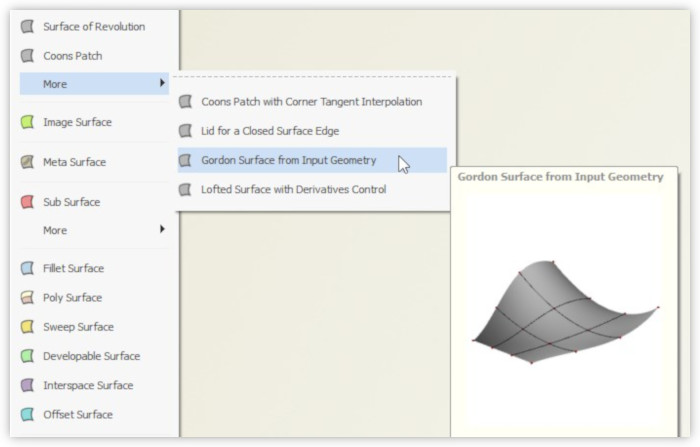Pick Offset Surface from the list
Image resolution: width=700 pixels, height=447 pixels.
click(94, 414)
